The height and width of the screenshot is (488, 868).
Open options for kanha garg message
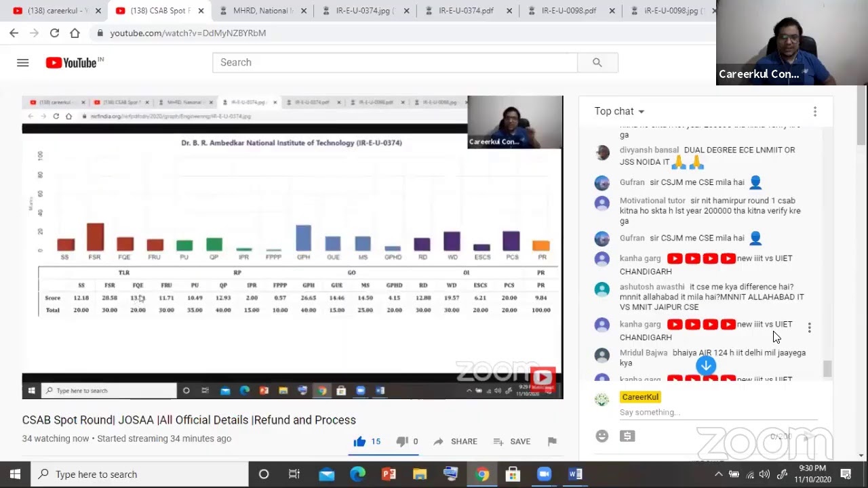point(809,328)
